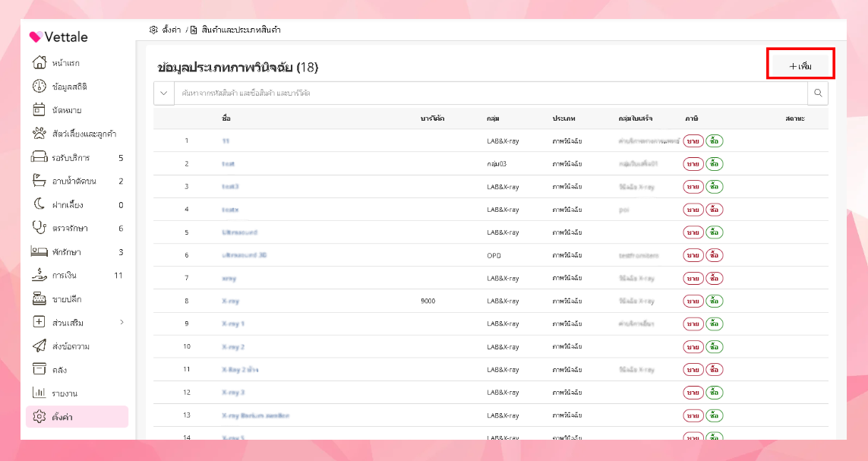Expand the ส่วนเสริม chevron arrow
Viewport: 868px width, 461px height.
122,322
